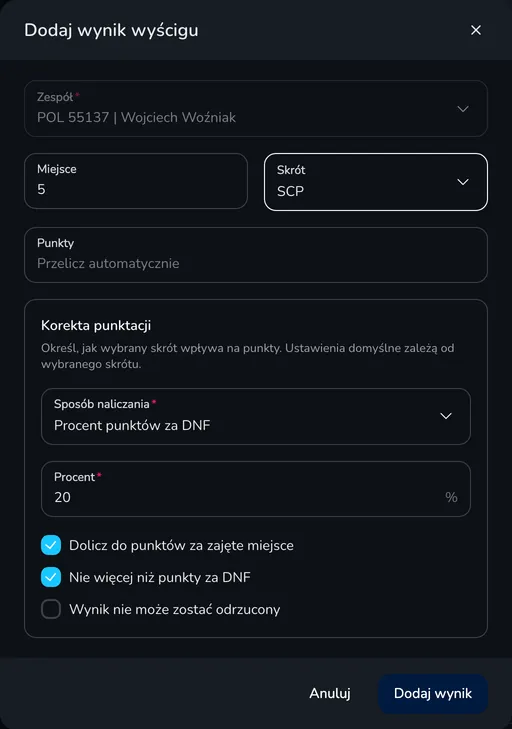The height and width of the screenshot is (729, 512).
Task: Click the chevron arrow in Skrót field
Action: point(463,182)
